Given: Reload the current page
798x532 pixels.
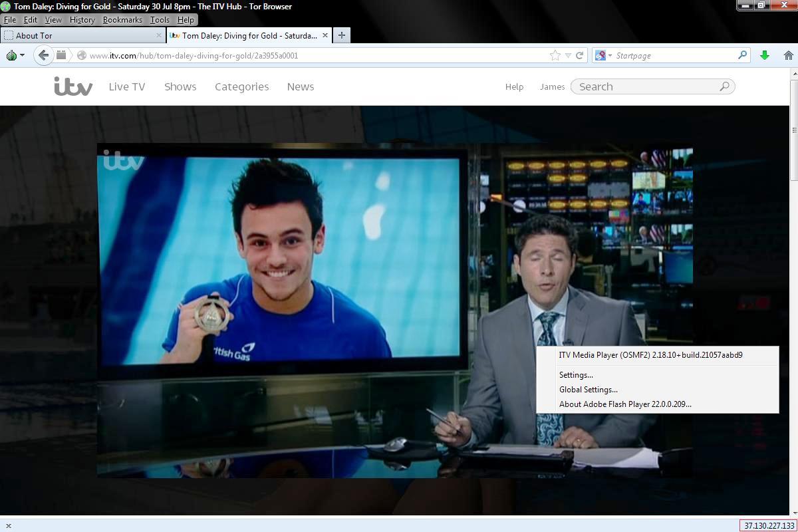Looking at the screenshot, I should pos(579,55).
